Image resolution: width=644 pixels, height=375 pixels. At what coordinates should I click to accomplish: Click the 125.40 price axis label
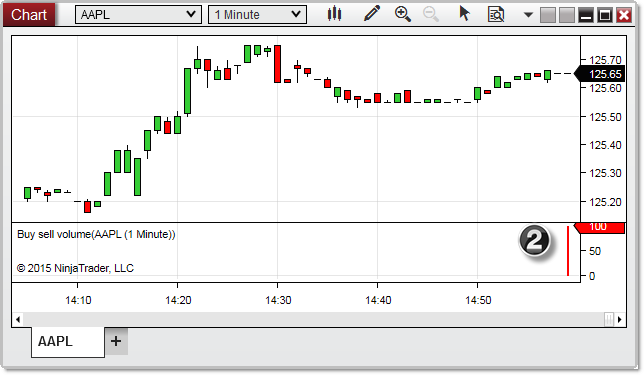[605, 145]
